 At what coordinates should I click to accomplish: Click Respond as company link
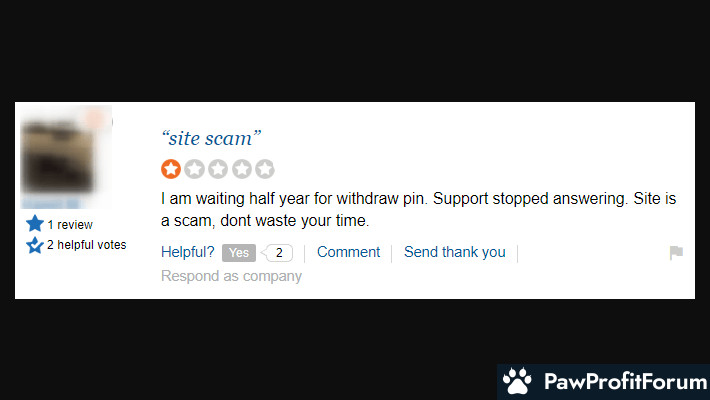(x=231, y=276)
